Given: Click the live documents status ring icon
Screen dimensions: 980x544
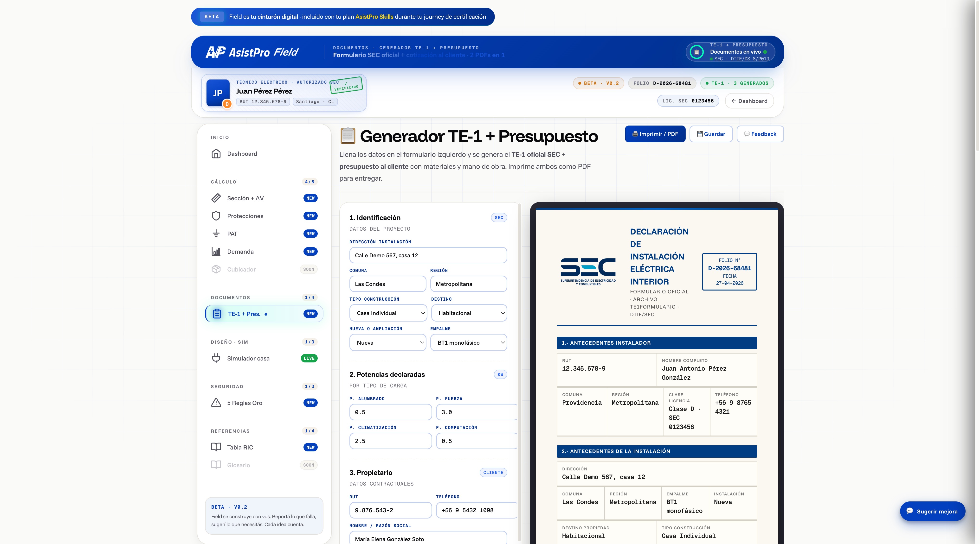Looking at the screenshot, I should pos(696,52).
